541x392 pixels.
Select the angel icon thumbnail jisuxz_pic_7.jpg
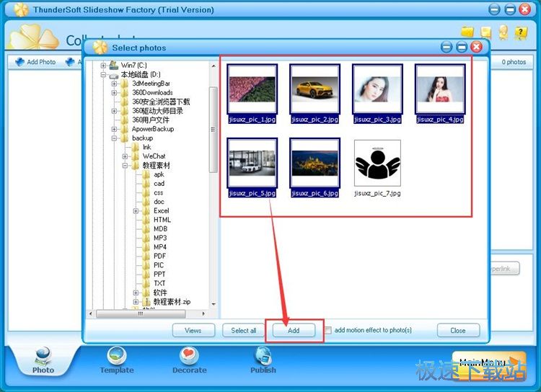[377, 168]
